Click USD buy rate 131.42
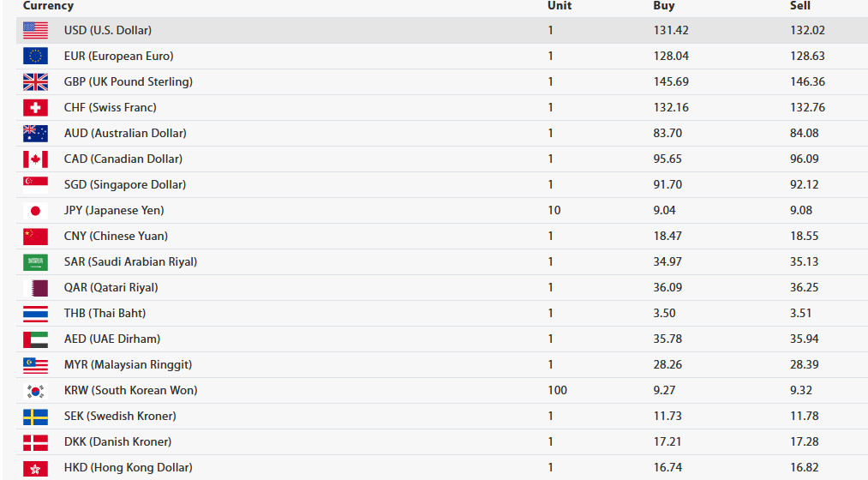868x480 pixels. click(671, 31)
